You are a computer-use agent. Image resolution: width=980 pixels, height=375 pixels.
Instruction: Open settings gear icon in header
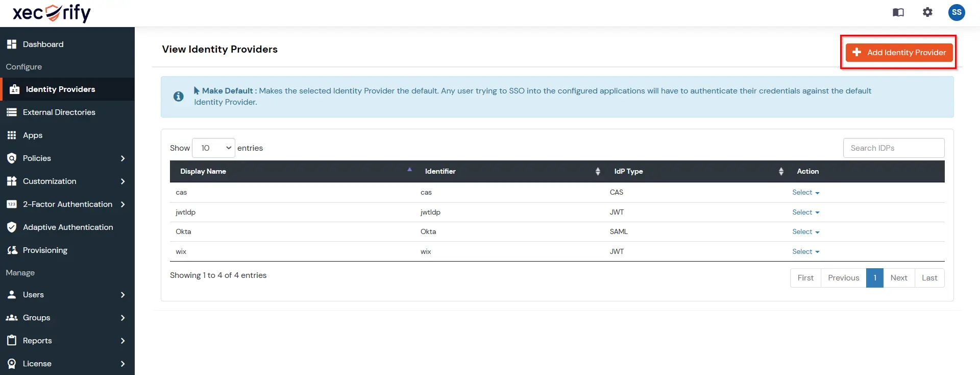click(x=927, y=12)
